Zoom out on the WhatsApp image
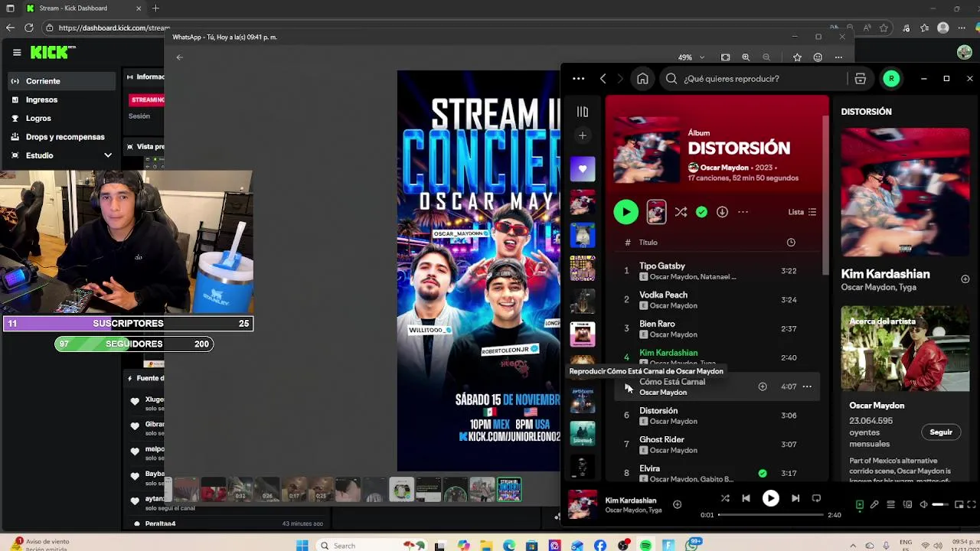980x551 pixels. point(766,57)
